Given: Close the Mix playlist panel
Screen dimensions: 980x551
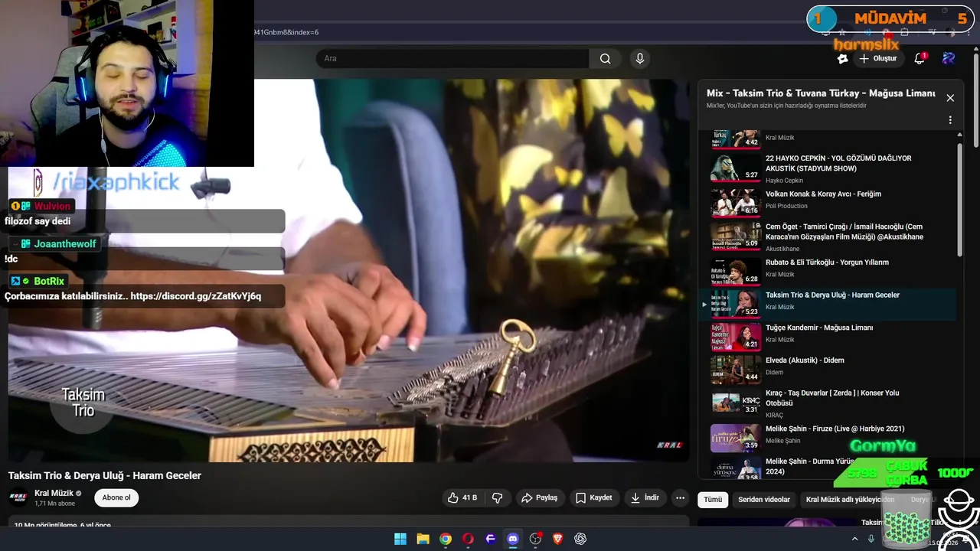Looking at the screenshot, I should 950,98.
